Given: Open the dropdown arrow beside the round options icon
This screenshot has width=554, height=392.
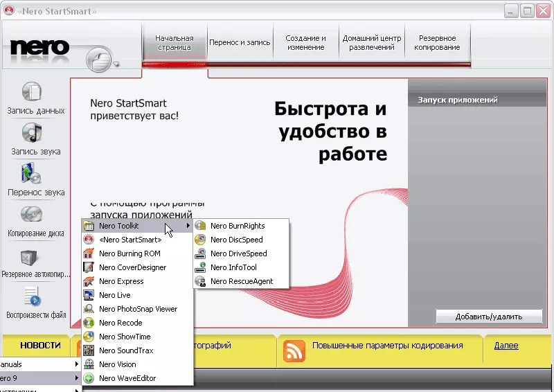Looking at the screenshot, I should point(116,64).
